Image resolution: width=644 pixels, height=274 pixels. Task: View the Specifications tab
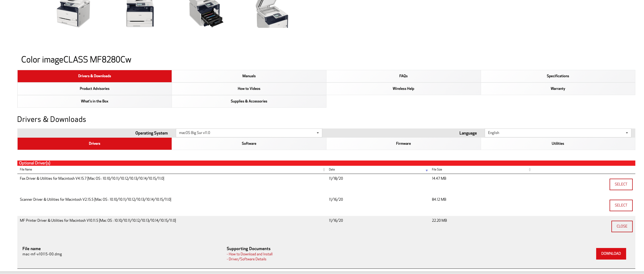pyautogui.click(x=558, y=76)
